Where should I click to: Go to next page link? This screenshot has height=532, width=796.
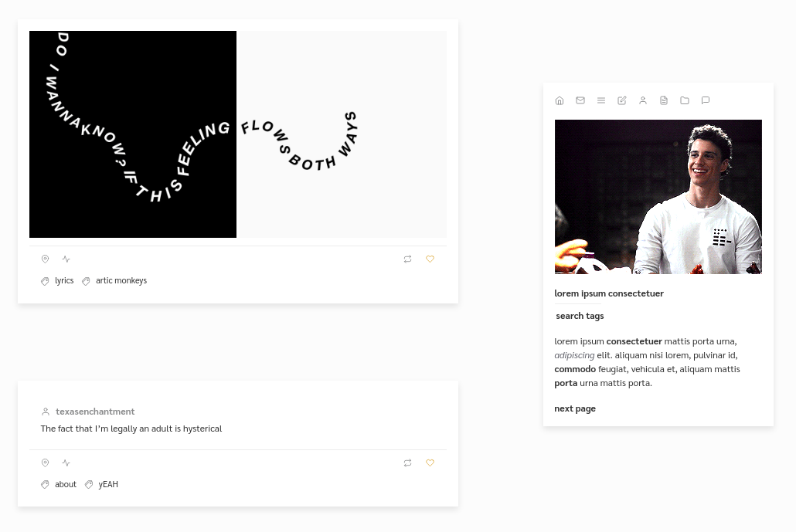click(x=575, y=408)
